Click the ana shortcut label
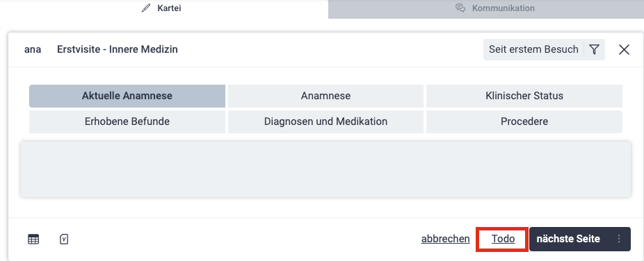The width and height of the screenshot is (644, 261). pyautogui.click(x=33, y=49)
